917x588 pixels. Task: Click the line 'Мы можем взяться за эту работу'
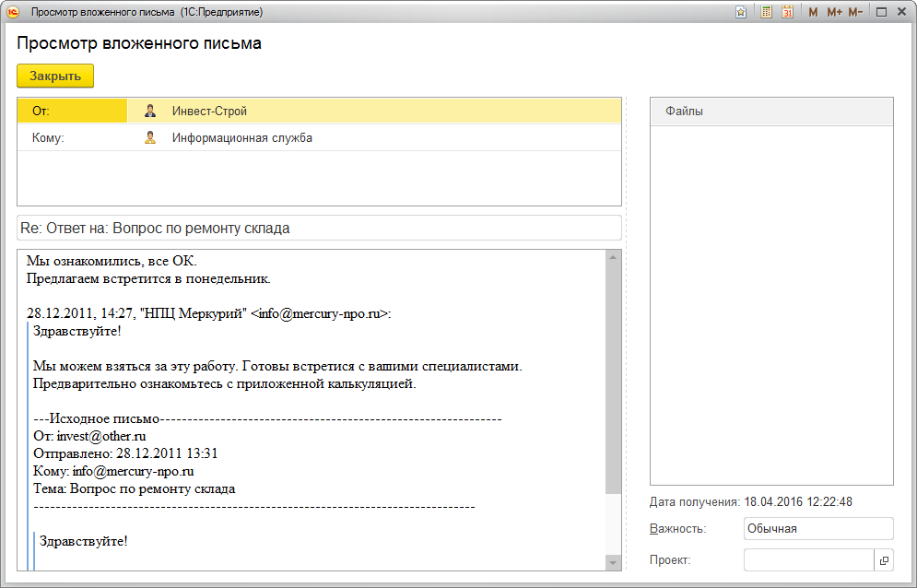click(277, 366)
